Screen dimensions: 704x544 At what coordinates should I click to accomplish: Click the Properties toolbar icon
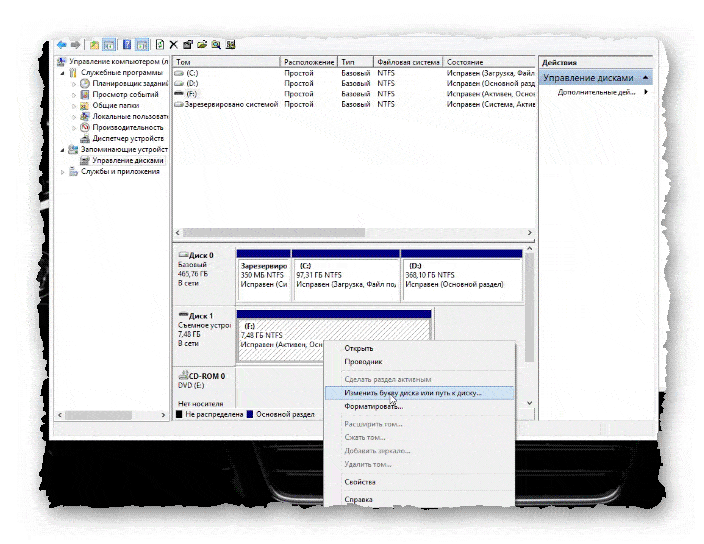[188, 44]
